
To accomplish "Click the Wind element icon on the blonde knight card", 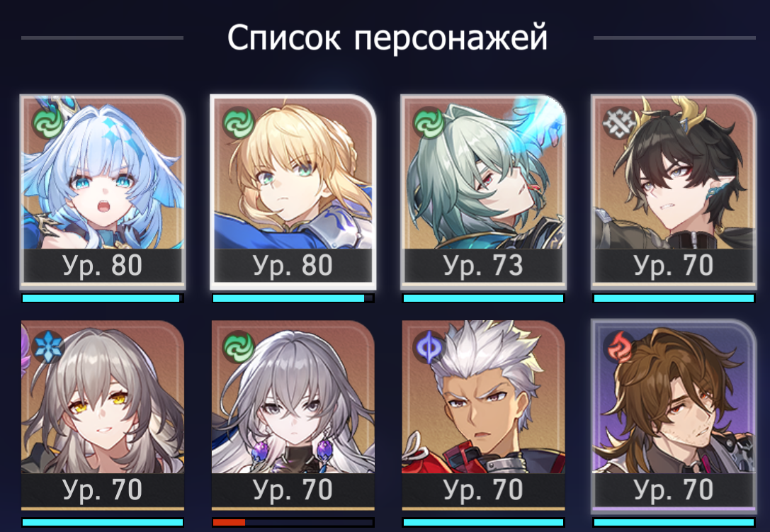I will pos(238,123).
